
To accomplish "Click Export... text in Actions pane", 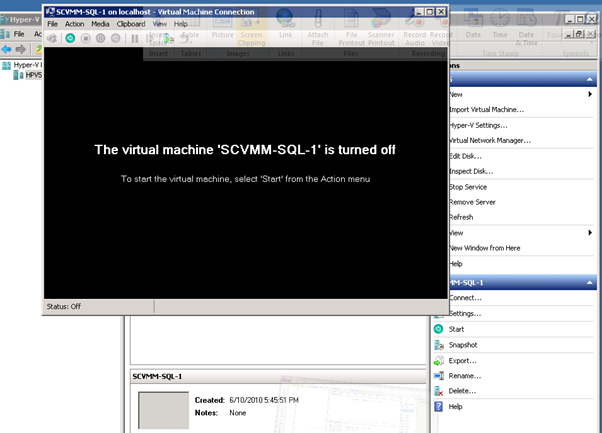I will click(x=463, y=360).
